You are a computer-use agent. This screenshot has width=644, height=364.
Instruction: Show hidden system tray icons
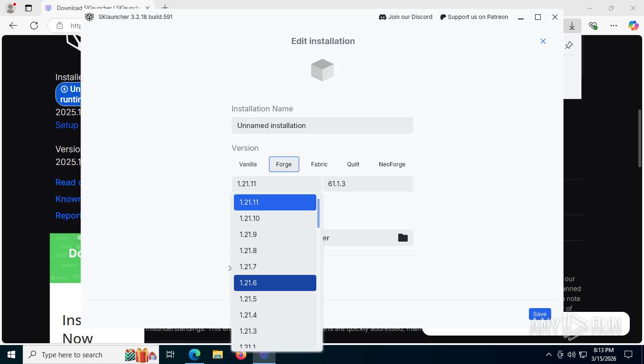(x=549, y=355)
